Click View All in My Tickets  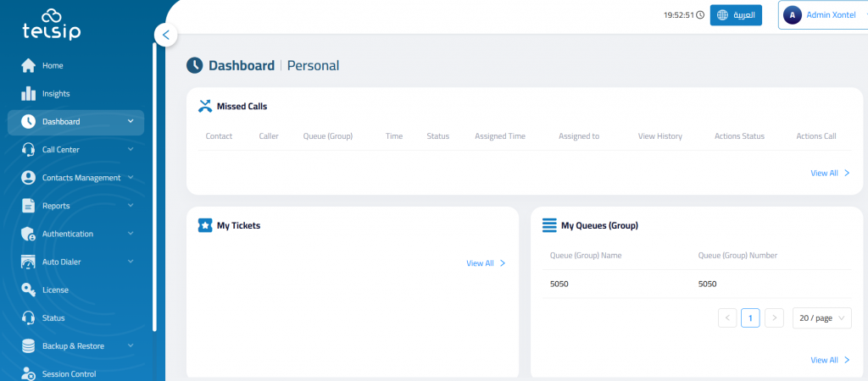click(x=486, y=263)
